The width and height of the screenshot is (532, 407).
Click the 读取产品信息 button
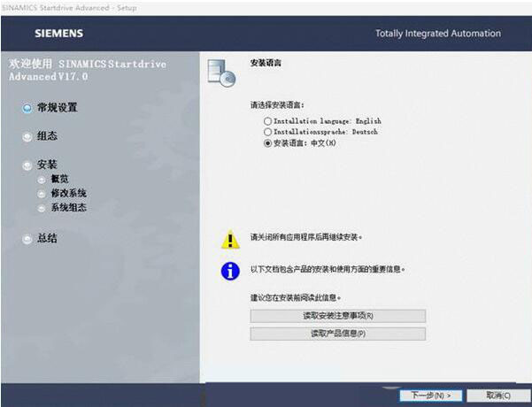tap(337, 334)
